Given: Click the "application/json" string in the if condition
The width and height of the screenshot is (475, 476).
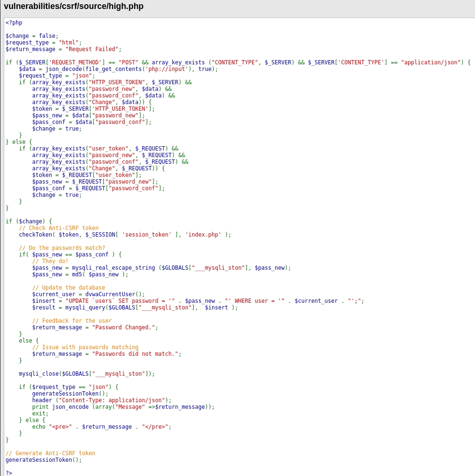Looking at the screenshot, I should pos(430,62).
